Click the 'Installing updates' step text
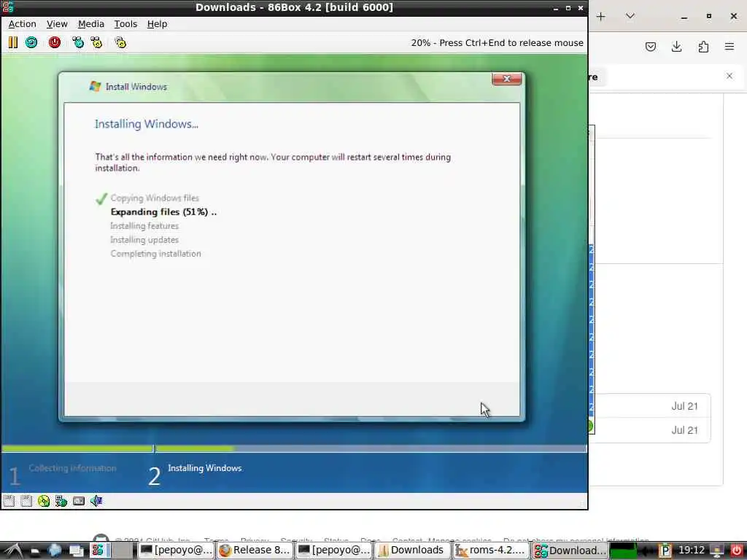 [144, 239]
